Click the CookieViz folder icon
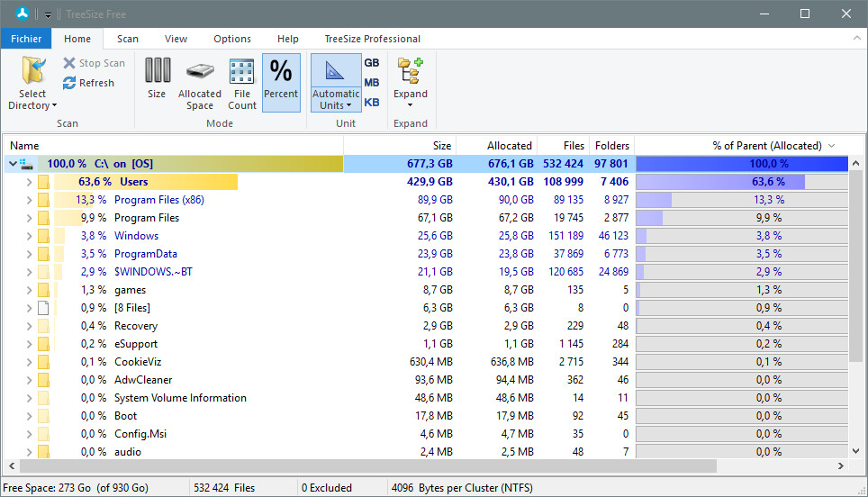The width and height of the screenshot is (868, 497). (44, 362)
